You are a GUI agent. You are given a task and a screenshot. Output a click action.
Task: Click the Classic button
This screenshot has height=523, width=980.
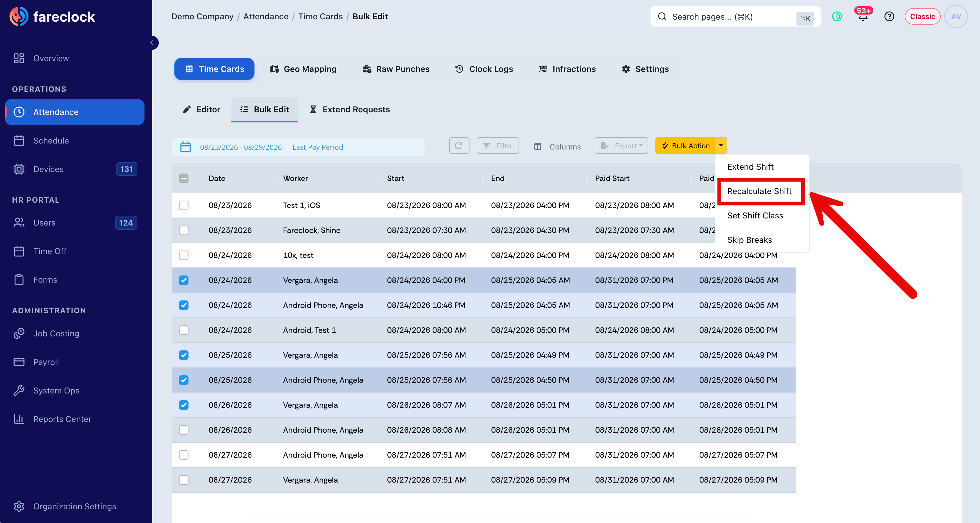[x=923, y=16]
